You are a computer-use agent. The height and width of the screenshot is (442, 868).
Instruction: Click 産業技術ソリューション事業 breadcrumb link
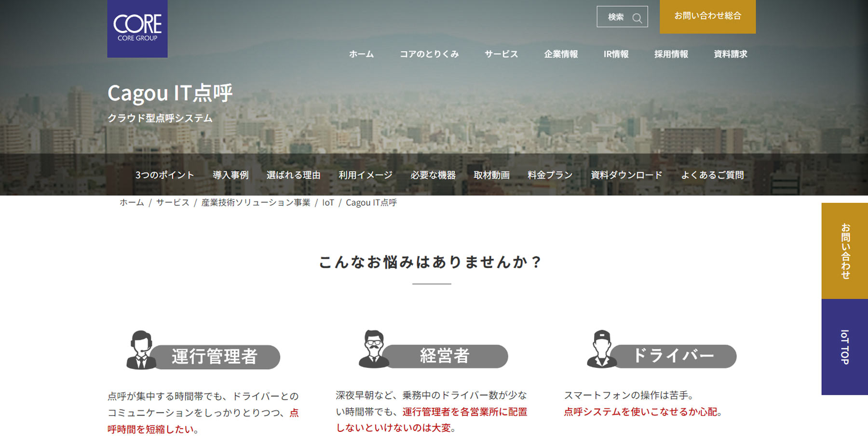tap(256, 202)
